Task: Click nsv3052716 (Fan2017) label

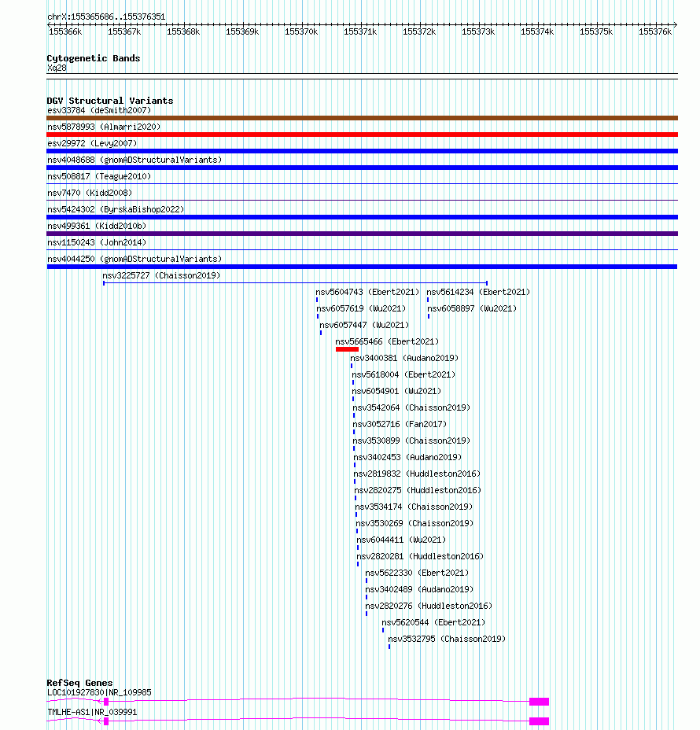Action: coord(400,424)
